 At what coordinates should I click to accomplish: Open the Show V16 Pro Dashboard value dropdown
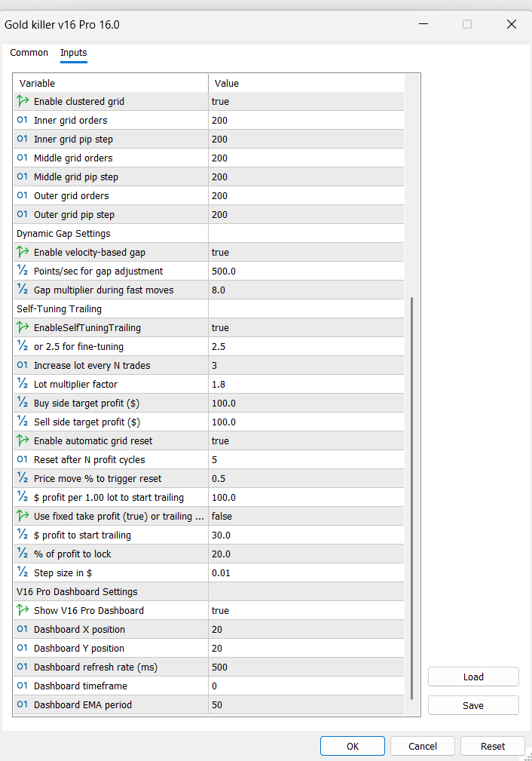click(305, 610)
